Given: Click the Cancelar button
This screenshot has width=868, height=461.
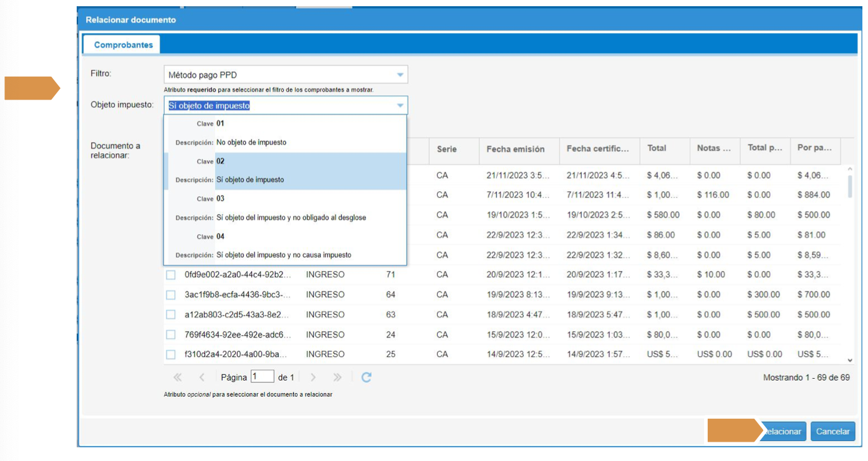Looking at the screenshot, I should [x=832, y=432].
